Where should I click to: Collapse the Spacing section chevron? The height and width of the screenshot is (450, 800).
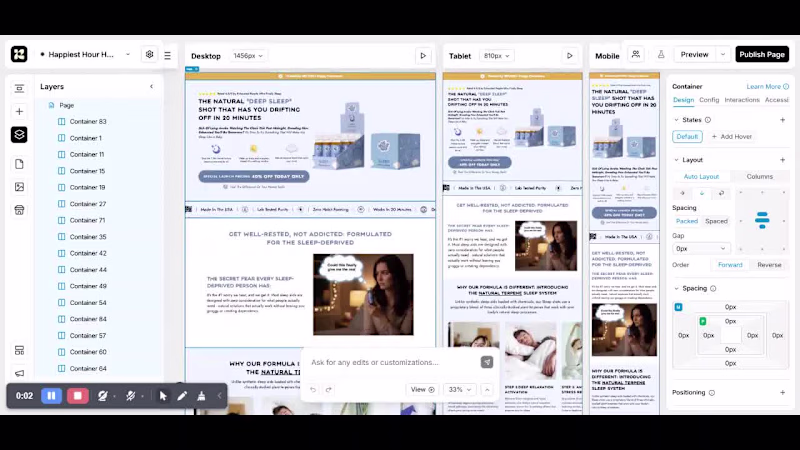(x=677, y=288)
